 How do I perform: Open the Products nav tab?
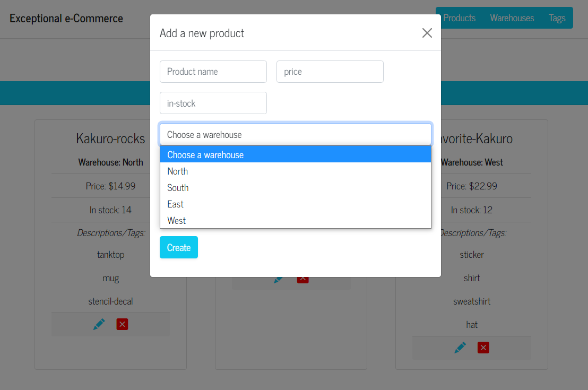pos(460,18)
